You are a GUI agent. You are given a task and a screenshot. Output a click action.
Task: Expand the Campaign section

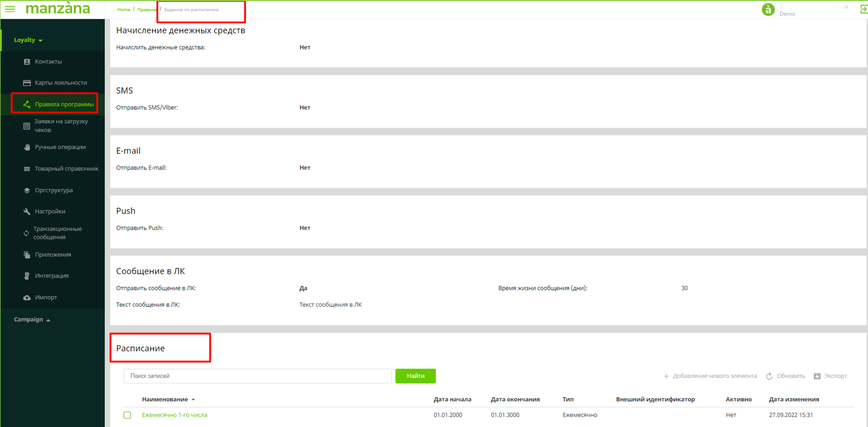tap(32, 319)
